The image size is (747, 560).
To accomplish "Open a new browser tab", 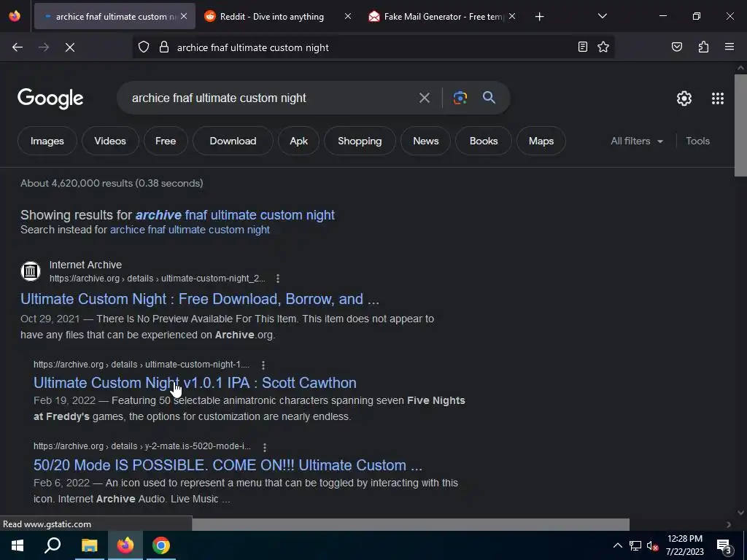I will [539, 17].
